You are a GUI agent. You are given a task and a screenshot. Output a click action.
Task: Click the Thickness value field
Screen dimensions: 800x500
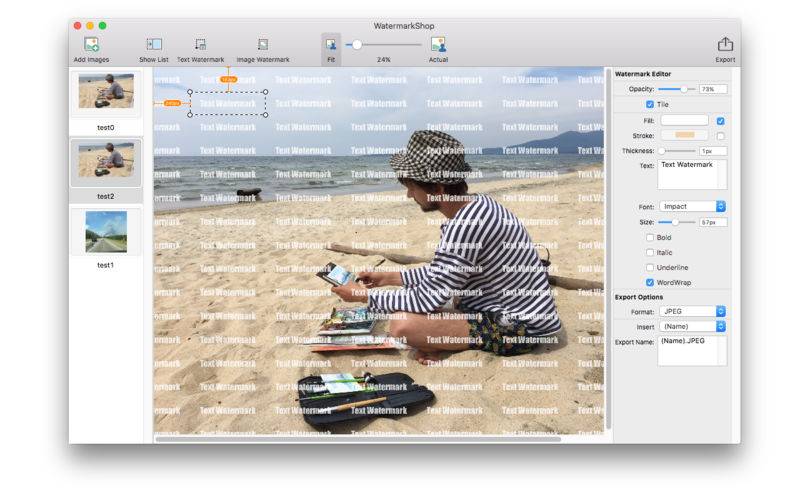713,151
